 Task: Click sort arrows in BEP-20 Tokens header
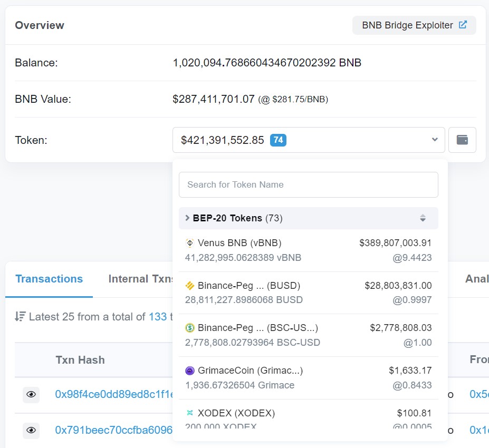(x=423, y=218)
